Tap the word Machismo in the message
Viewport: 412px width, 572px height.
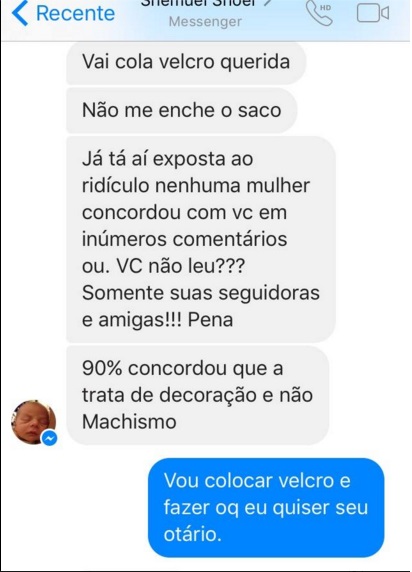tap(129, 422)
